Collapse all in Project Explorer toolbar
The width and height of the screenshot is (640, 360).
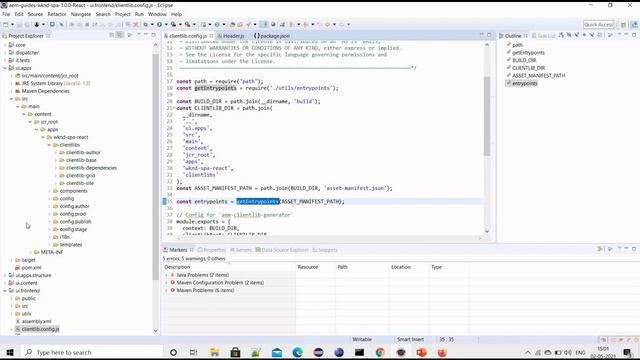(111, 36)
